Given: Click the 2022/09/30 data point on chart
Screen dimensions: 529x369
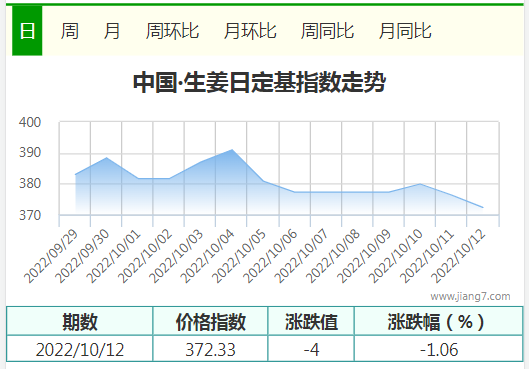Looking at the screenshot, I should (x=107, y=158).
